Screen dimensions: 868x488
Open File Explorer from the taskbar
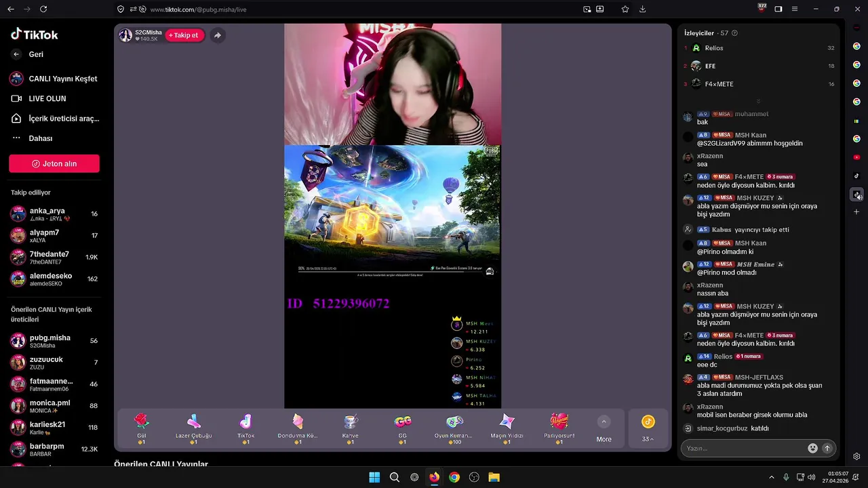click(494, 477)
